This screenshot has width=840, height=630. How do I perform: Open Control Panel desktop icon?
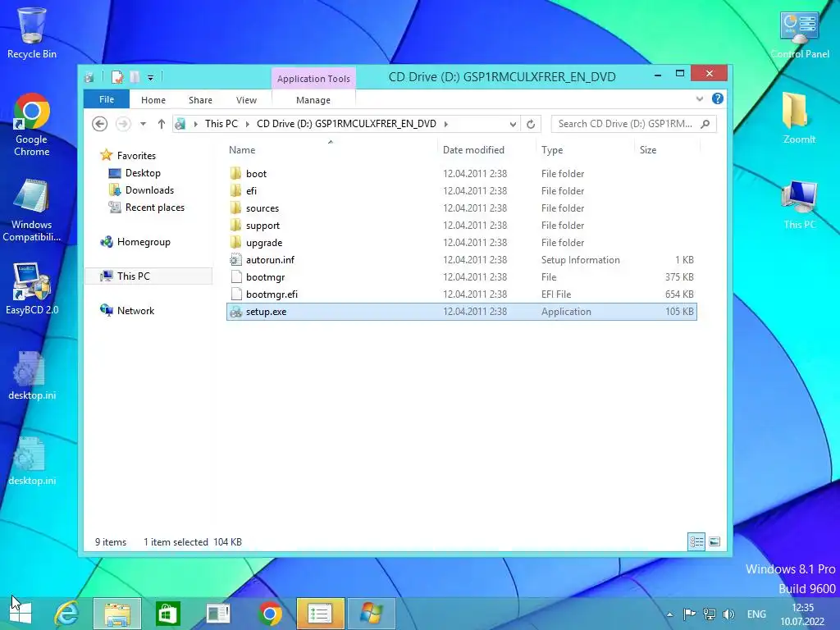point(799,33)
